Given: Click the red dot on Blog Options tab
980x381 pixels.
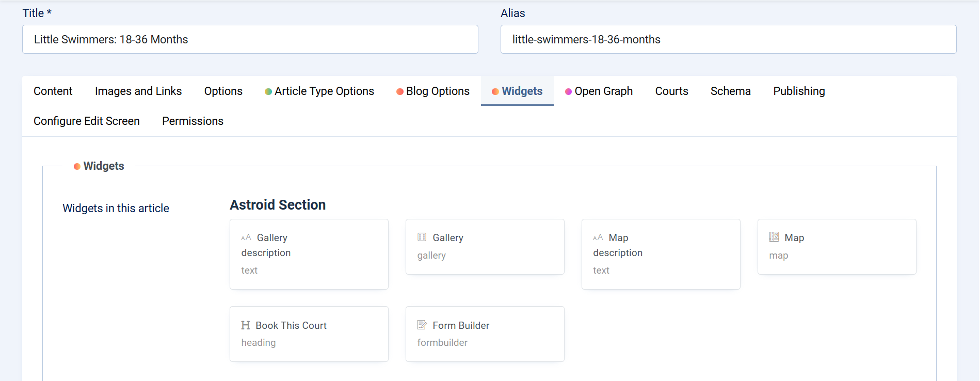Looking at the screenshot, I should (x=400, y=91).
